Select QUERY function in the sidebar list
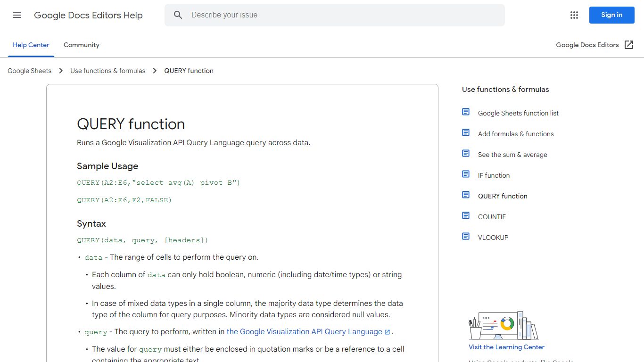The image size is (644, 362). tap(503, 196)
